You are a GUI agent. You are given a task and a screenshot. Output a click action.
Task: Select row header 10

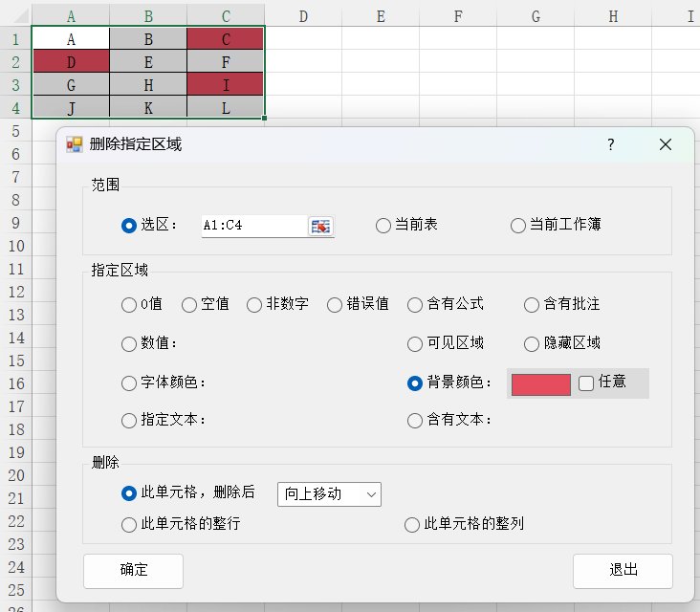tap(15, 246)
